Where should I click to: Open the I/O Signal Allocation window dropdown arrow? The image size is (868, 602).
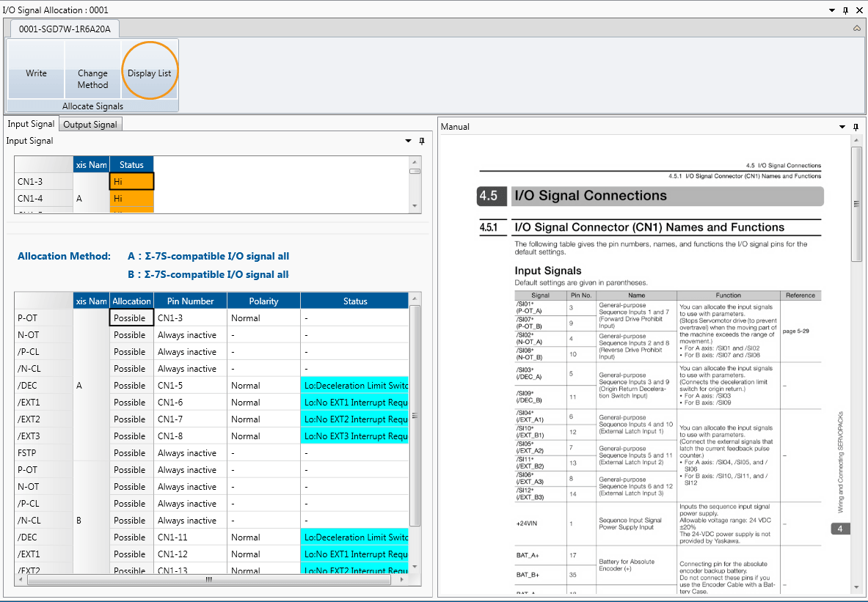[831, 10]
